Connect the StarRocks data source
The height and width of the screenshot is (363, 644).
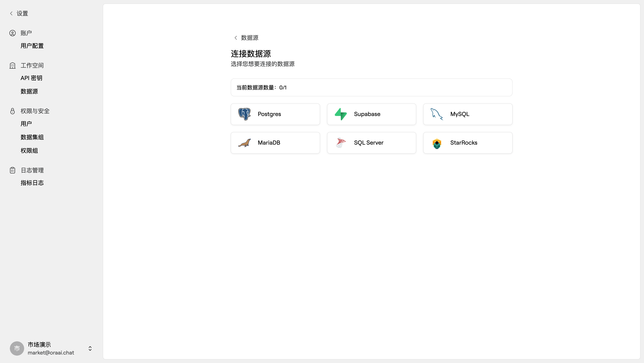[468, 143]
